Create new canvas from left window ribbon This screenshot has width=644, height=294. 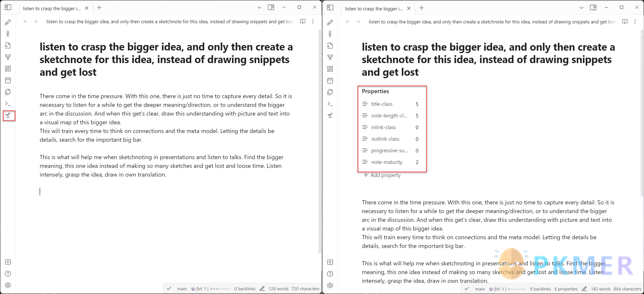pos(8,69)
